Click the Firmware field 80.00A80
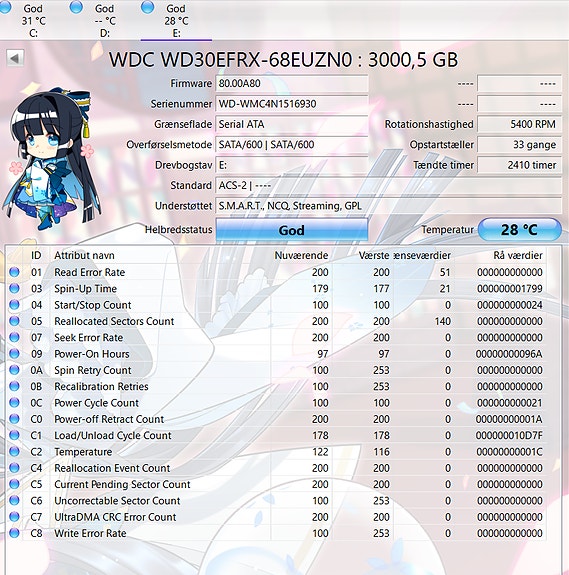The width and height of the screenshot is (569, 575). coord(291,84)
